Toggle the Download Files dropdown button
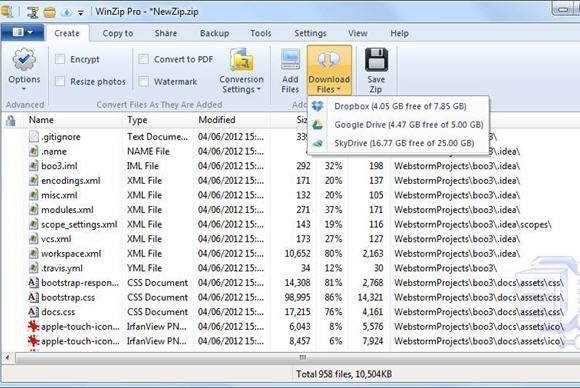The image size is (580, 388). pos(329,70)
